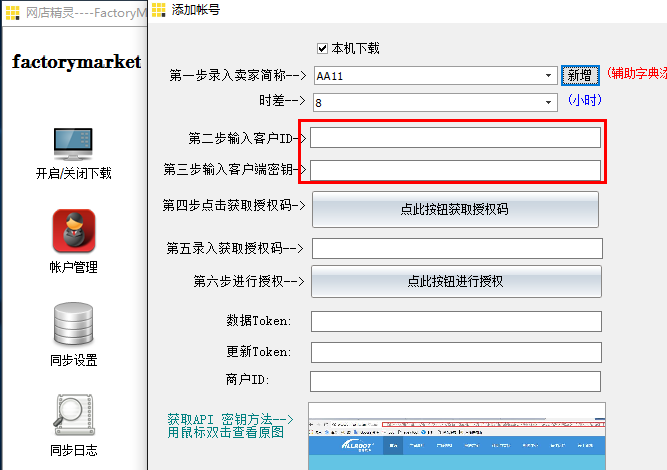This screenshot has height=470, width=667.
Task: Click the red (辅助字典添 note text
Action: click(637, 73)
